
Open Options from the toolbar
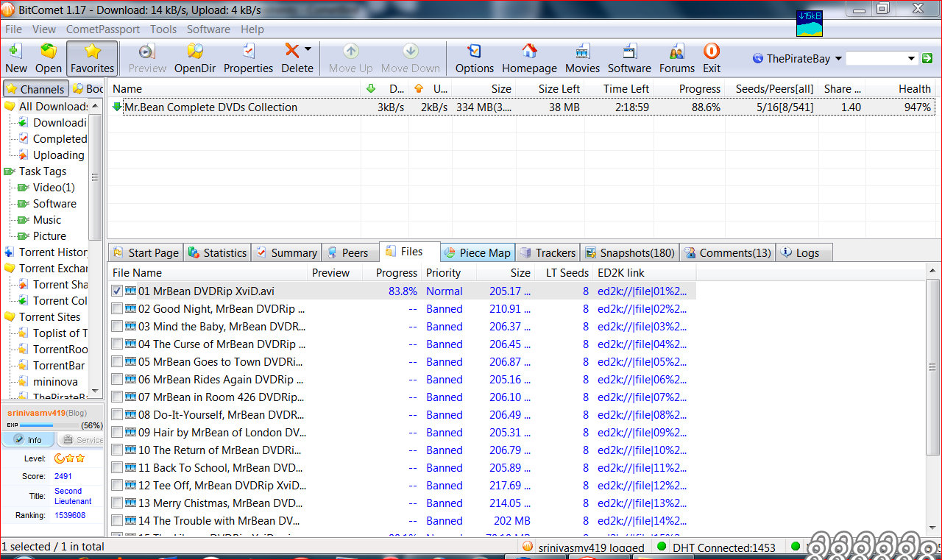pos(474,58)
